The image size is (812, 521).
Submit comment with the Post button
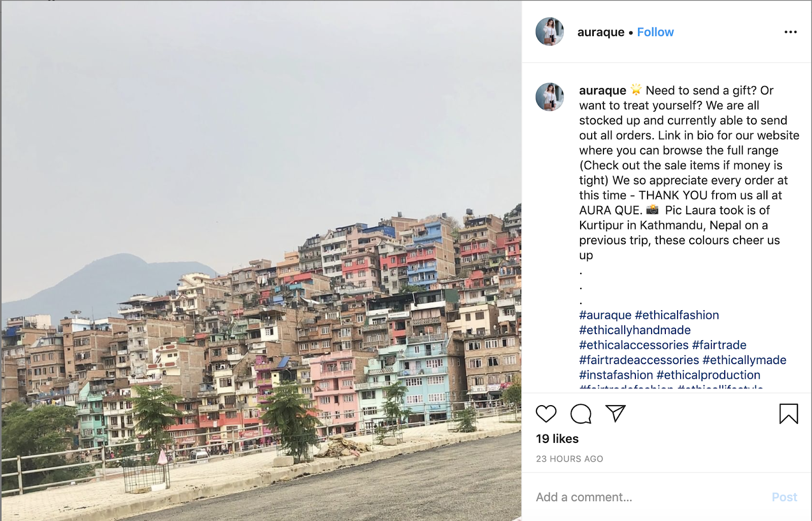click(785, 497)
